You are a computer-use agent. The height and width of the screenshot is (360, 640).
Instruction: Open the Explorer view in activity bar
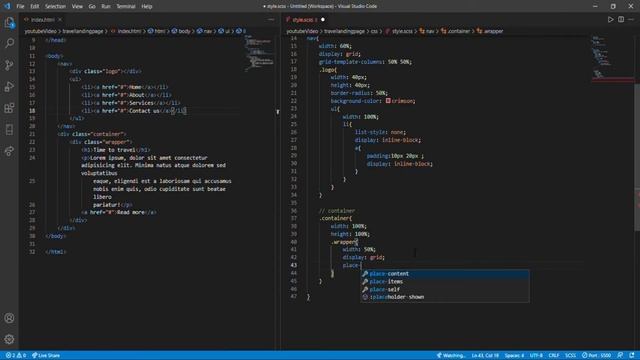[9, 22]
